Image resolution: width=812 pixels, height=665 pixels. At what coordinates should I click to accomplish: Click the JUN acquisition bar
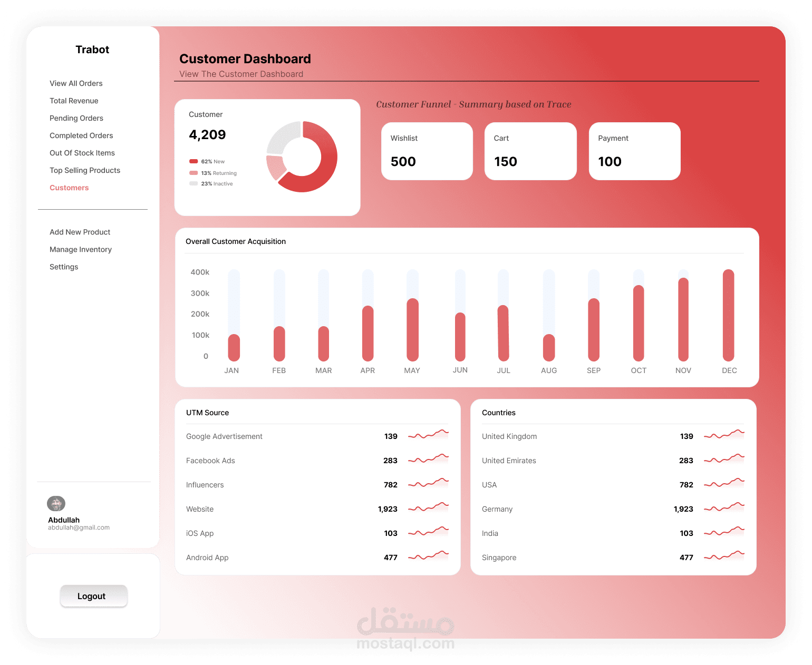pyautogui.click(x=460, y=337)
